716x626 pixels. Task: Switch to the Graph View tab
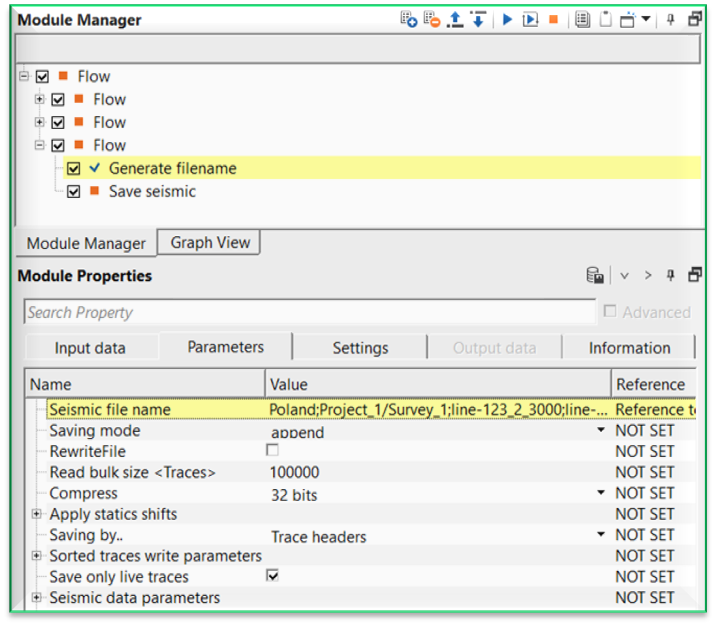pos(210,242)
